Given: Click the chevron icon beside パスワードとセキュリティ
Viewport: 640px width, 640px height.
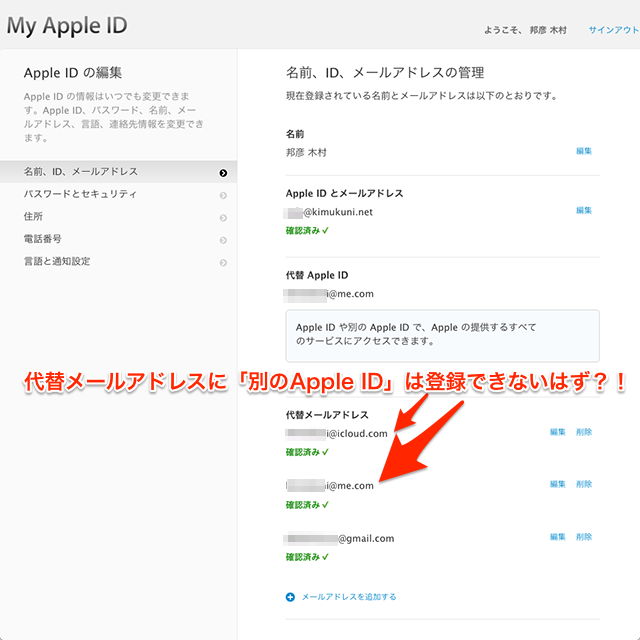Looking at the screenshot, I should click(223, 196).
